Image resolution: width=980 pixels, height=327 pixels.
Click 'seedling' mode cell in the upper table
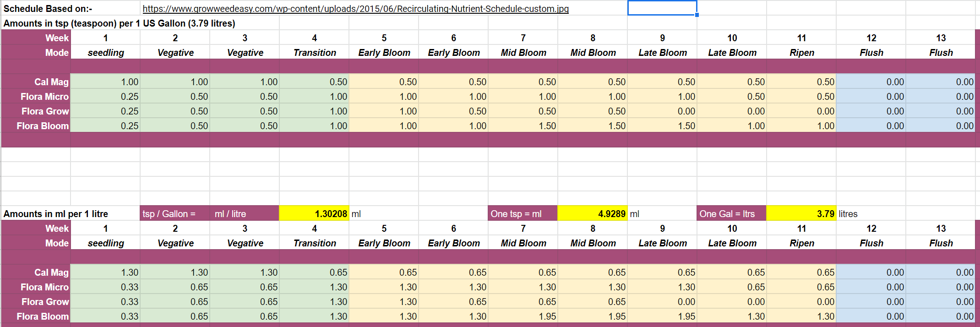[105, 53]
